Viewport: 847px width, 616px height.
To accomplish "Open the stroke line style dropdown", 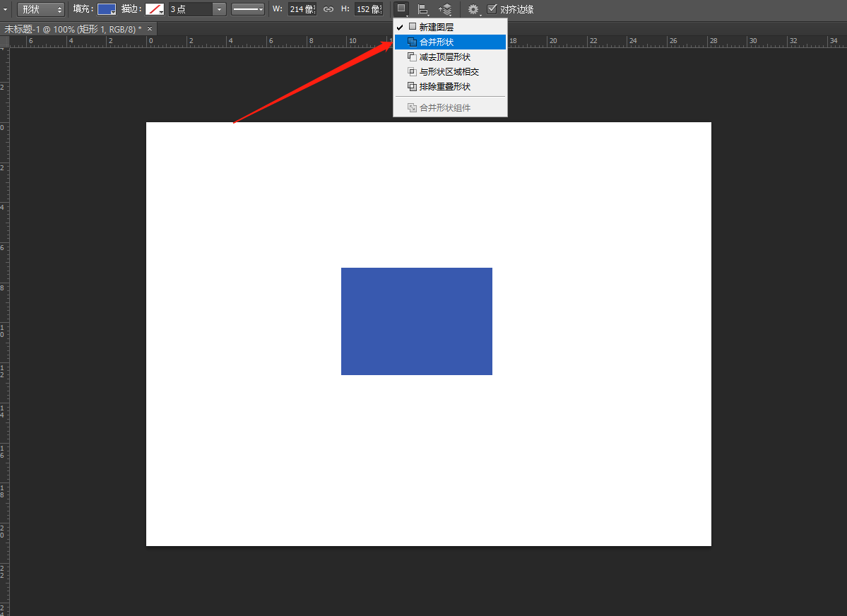I will click(247, 9).
